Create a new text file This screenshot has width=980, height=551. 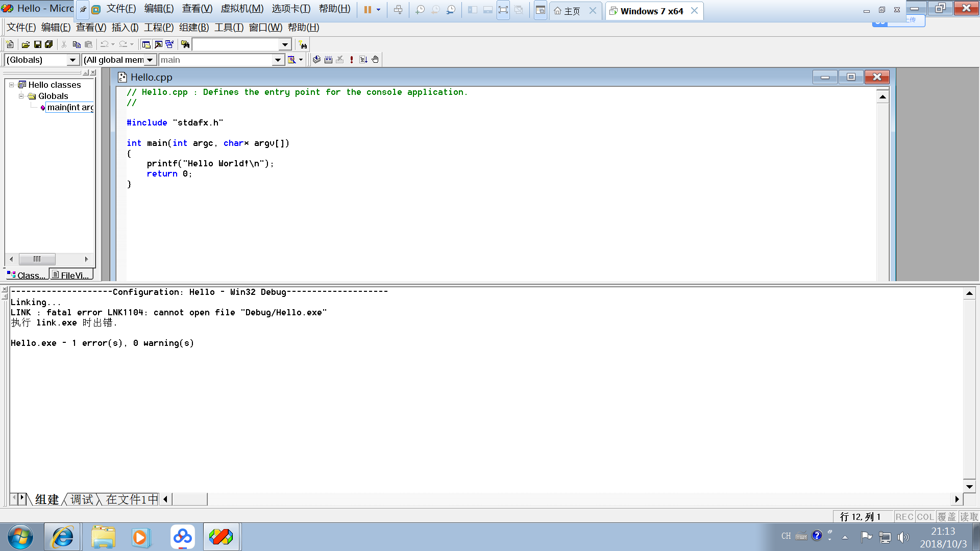10,45
